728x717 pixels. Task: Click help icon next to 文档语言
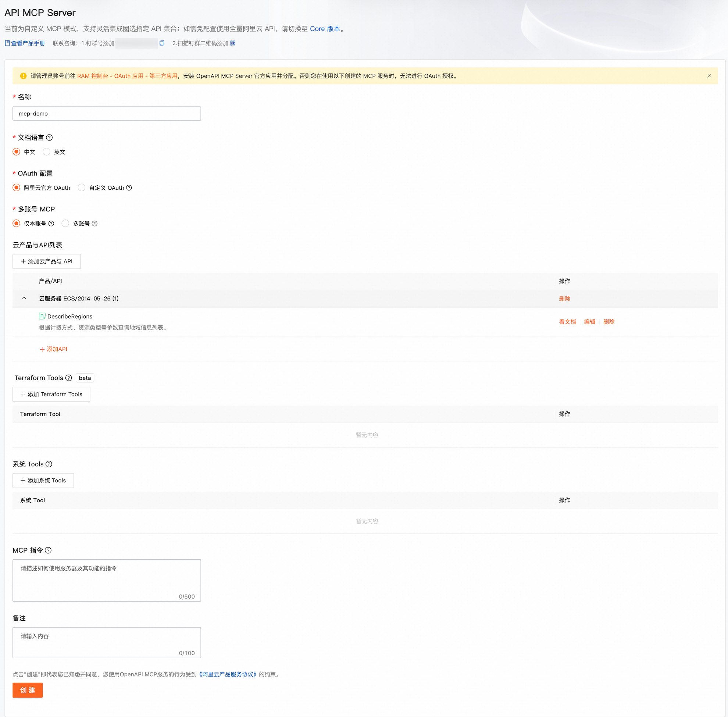(49, 138)
